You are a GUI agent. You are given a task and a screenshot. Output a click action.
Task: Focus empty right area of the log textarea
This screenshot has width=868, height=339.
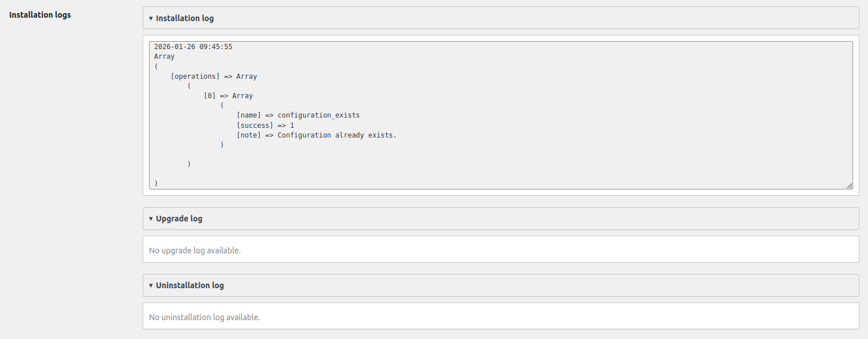628,114
